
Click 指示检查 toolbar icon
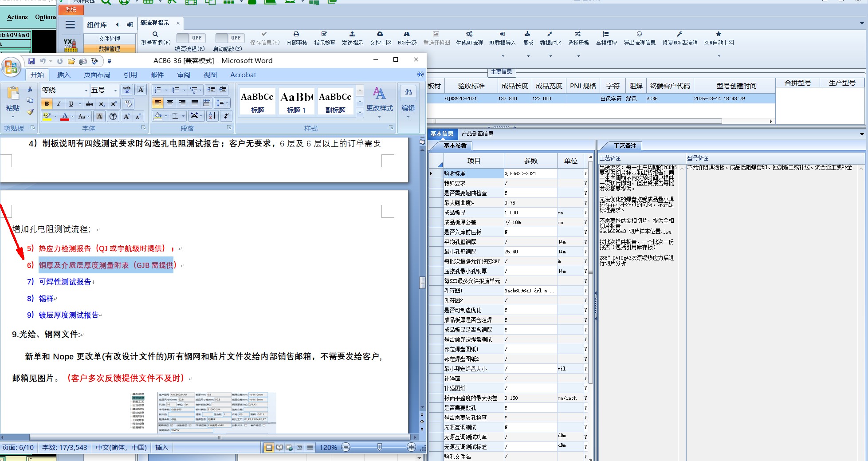324,34
